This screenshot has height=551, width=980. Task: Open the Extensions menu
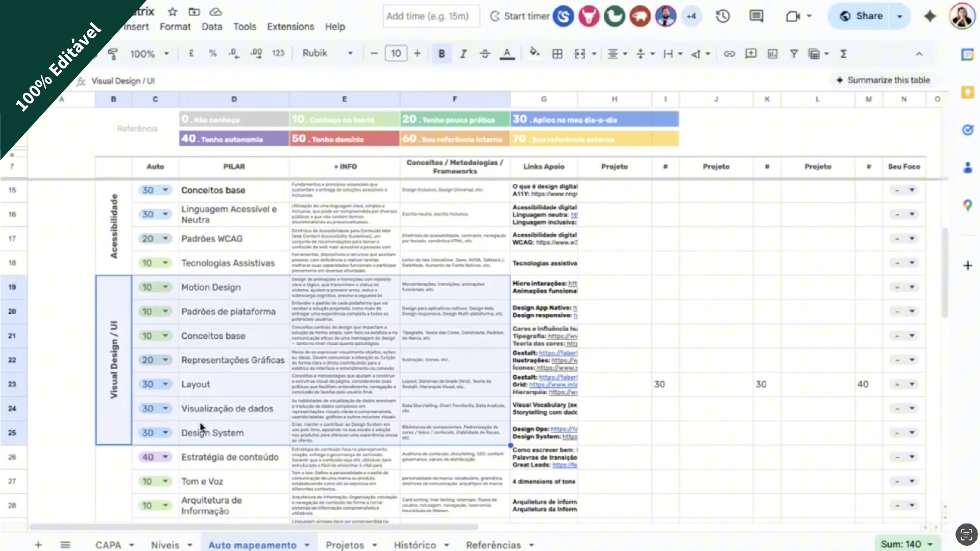coord(290,27)
